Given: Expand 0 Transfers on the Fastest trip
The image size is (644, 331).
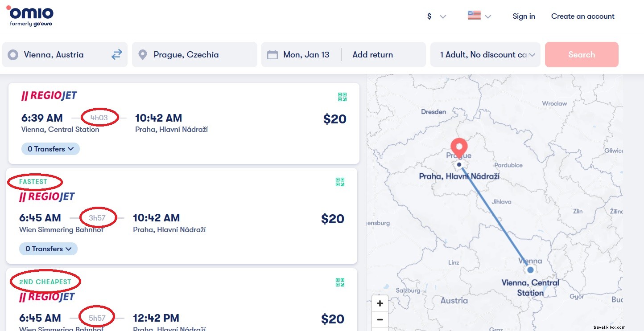Looking at the screenshot, I should click(x=48, y=249).
